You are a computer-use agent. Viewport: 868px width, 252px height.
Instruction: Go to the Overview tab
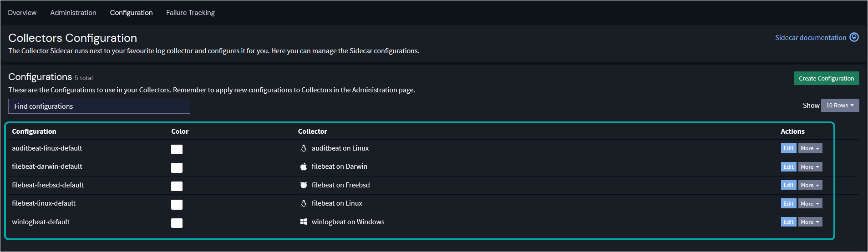22,13
